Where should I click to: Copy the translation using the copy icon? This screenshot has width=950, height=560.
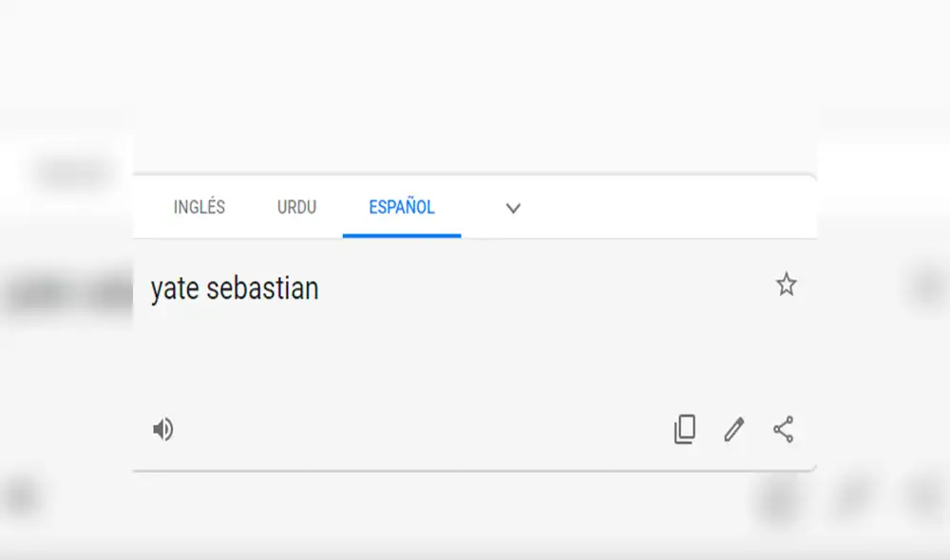tap(685, 430)
